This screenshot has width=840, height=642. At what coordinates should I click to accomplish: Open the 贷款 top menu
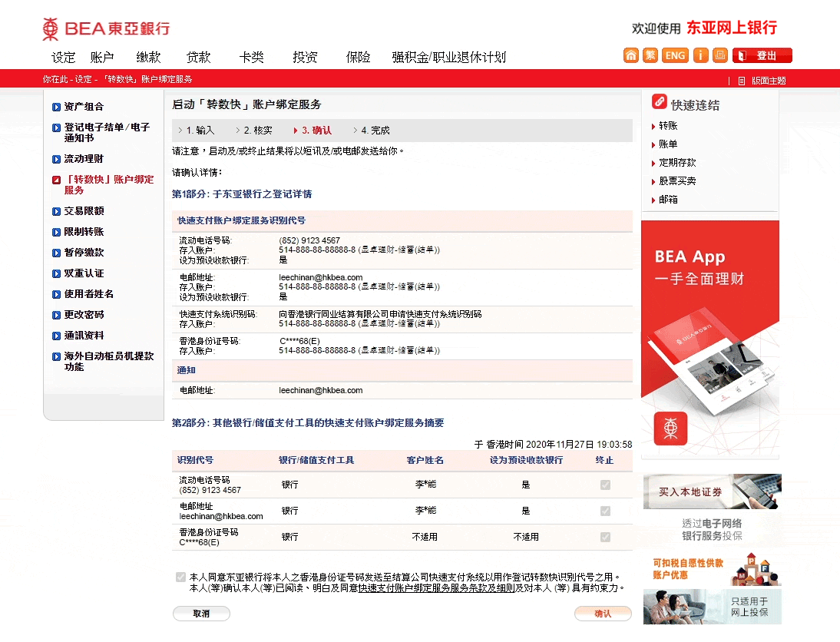[x=198, y=58]
